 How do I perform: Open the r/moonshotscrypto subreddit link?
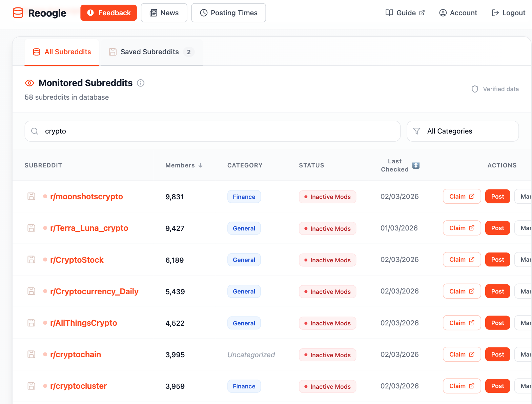pyautogui.click(x=86, y=197)
